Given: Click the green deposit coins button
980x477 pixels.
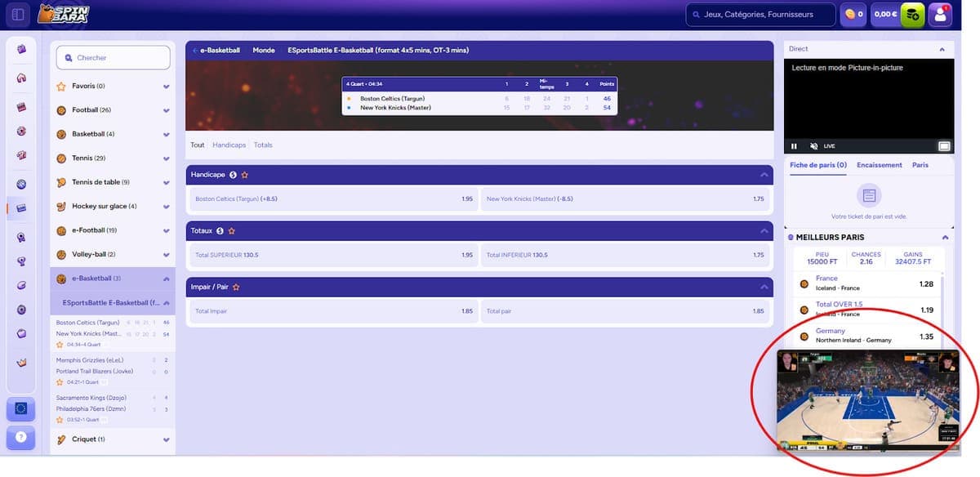Looking at the screenshot, I should pyautogui.click(x=912, y=15).
